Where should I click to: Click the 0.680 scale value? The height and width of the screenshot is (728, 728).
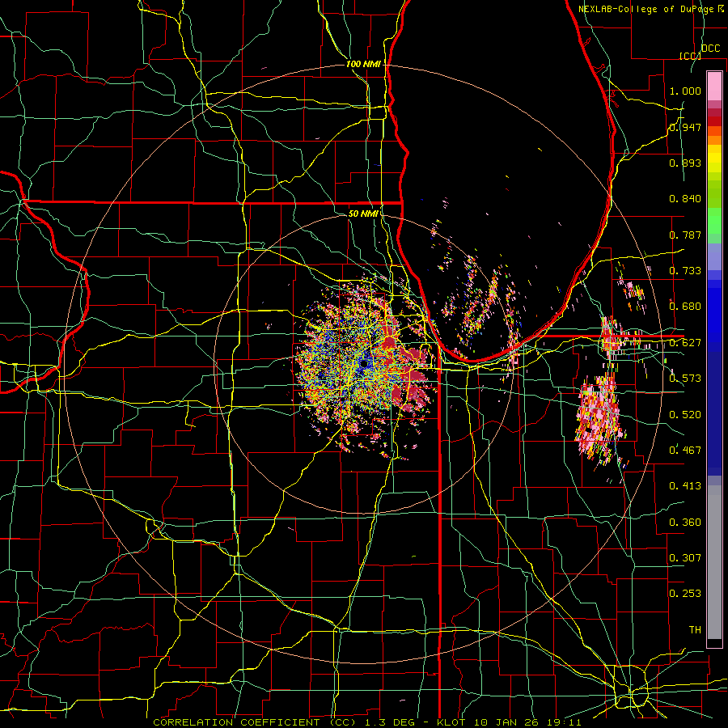[685, 307]
